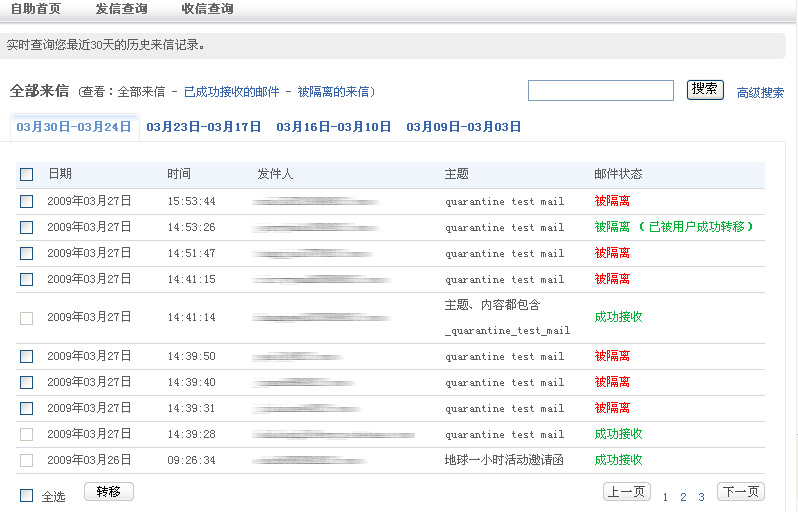Select the 03月30日-03月24日 date tab
This screenshot has width=798, height=512.
[x=74, y=127]
